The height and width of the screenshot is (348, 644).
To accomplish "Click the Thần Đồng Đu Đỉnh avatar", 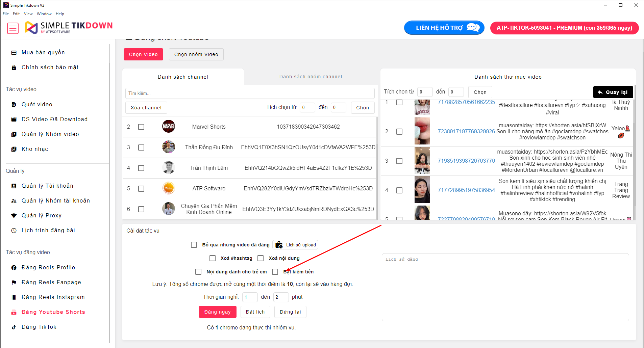I will 169,147.
